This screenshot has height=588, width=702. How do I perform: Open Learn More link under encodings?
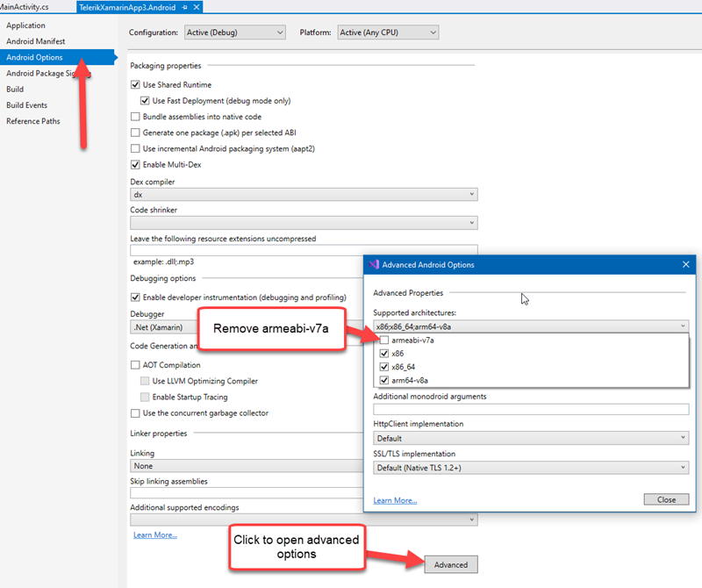155,534
